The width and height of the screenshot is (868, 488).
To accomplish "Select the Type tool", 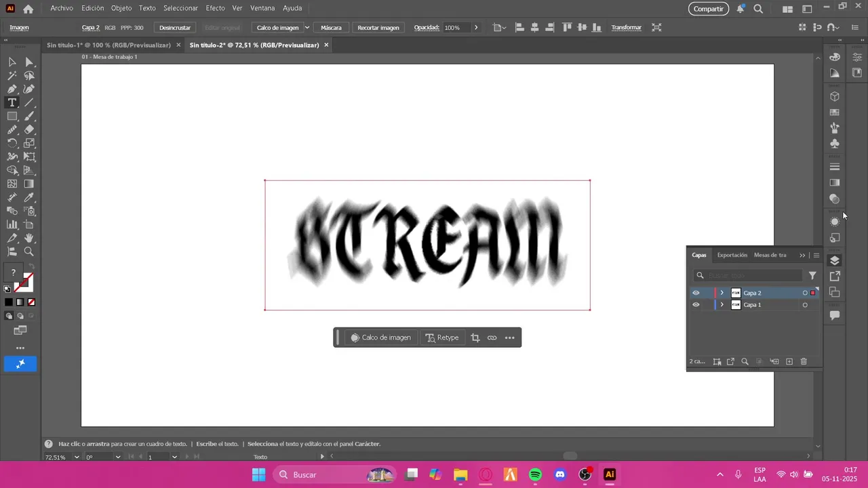I will click(x=12, y=102).
